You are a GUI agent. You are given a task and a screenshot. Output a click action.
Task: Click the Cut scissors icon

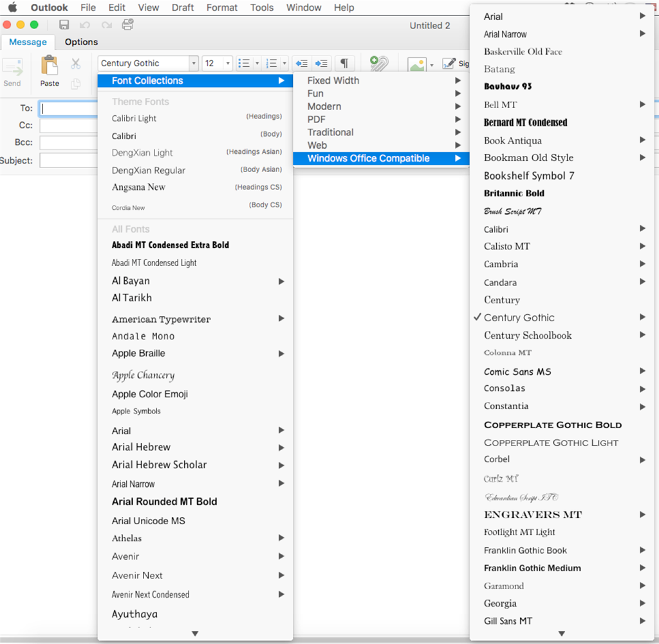[76, 64]
